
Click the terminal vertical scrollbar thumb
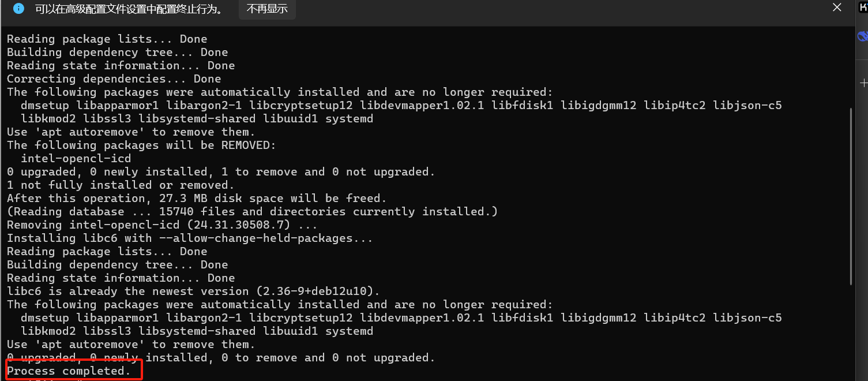click(x=851, y=196)
